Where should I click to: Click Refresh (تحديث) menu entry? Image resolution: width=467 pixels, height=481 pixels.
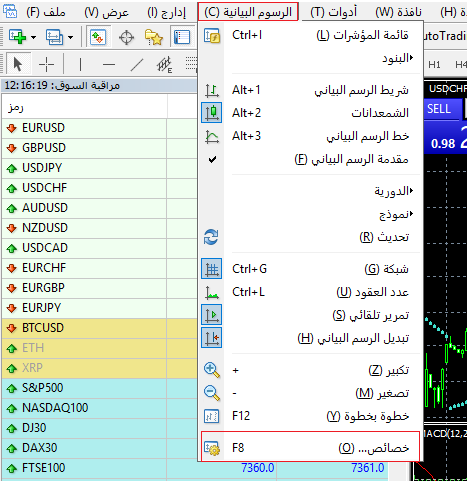pyautogui.click(x=311, y=237)
